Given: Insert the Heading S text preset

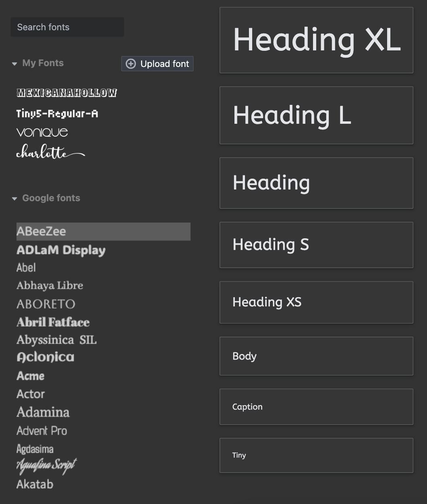Looking at the screenshot, I should [x=316, y=245].
